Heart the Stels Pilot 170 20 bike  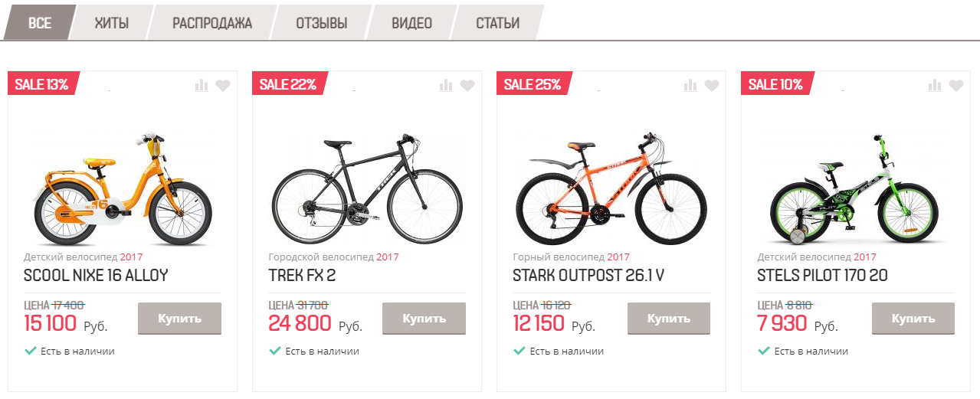955,85
